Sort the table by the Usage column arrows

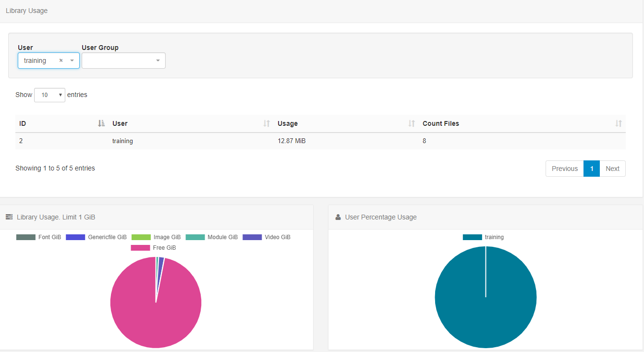tap(412, 123)
